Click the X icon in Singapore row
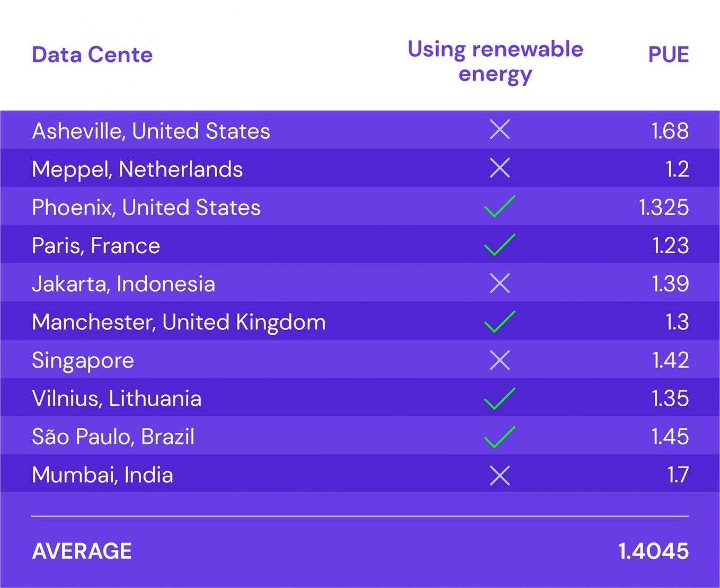 point(500,360)
